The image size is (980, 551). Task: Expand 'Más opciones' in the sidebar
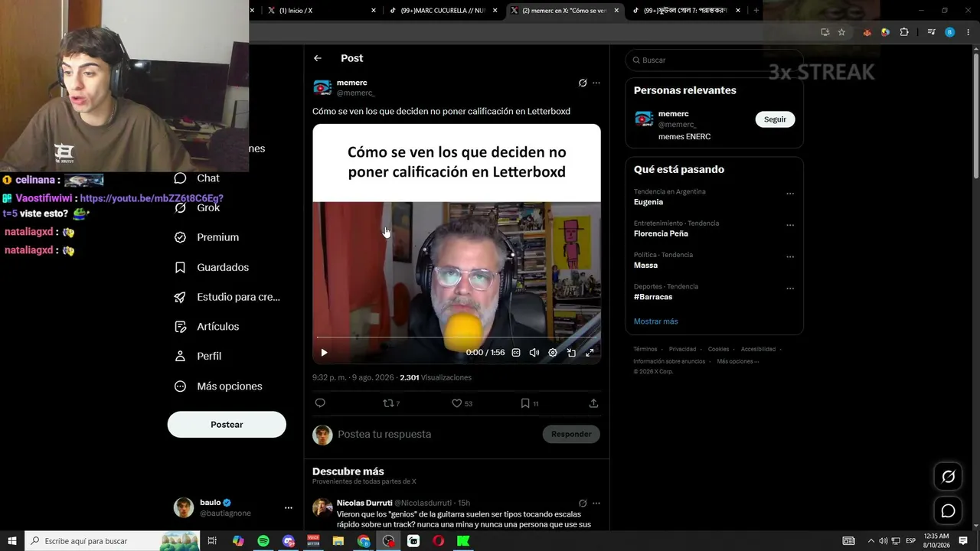click(218, 386)
